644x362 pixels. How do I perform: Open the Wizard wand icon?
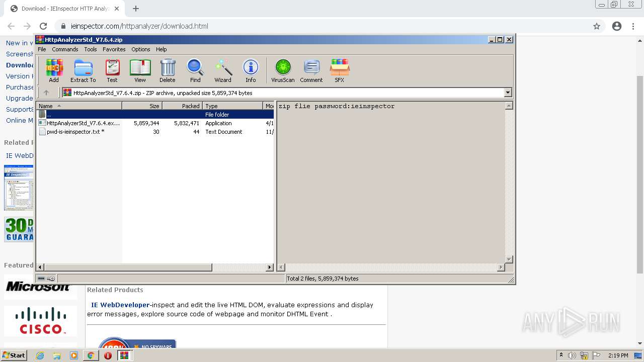tap(223, 70)
